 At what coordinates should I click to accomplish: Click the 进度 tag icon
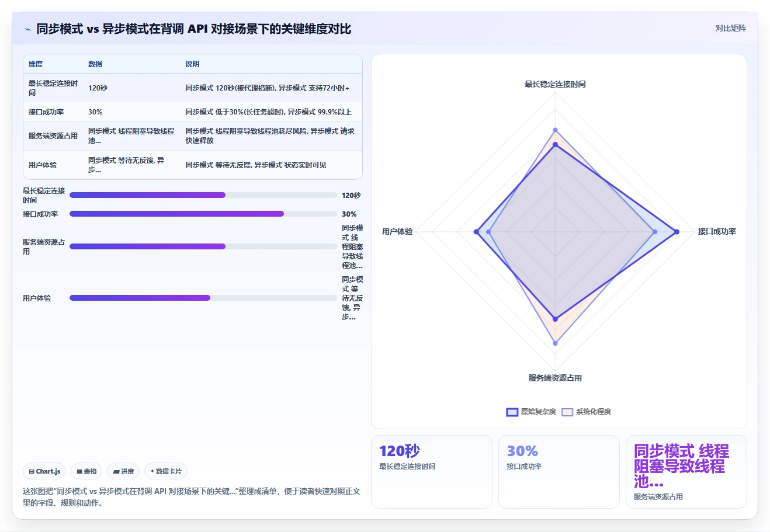(116, 471)
